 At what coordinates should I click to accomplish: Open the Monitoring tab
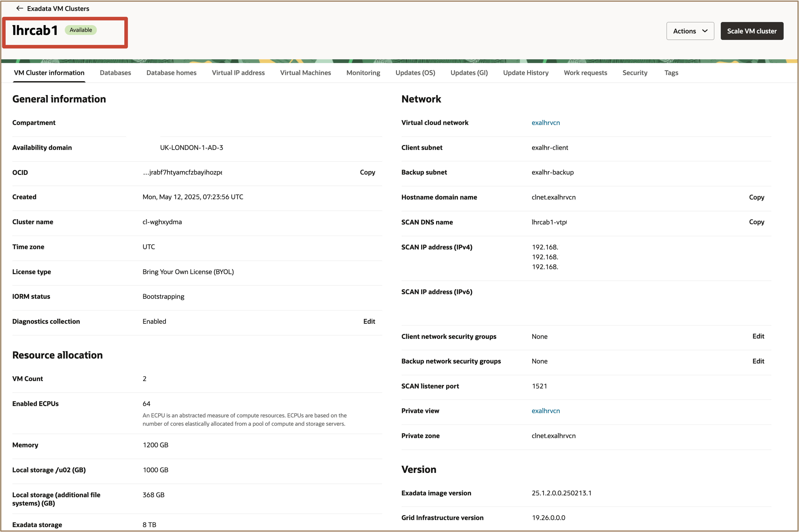(x=363, y=73)
